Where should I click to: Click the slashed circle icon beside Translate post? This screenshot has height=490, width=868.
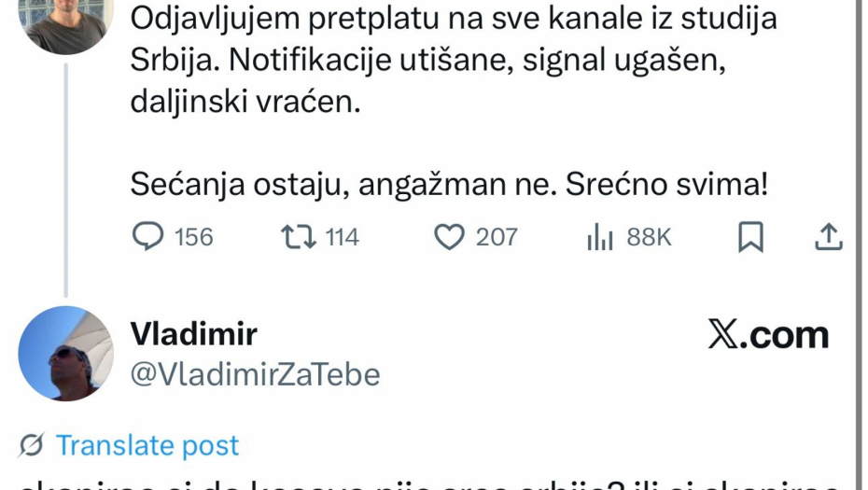tap(31, 446)
